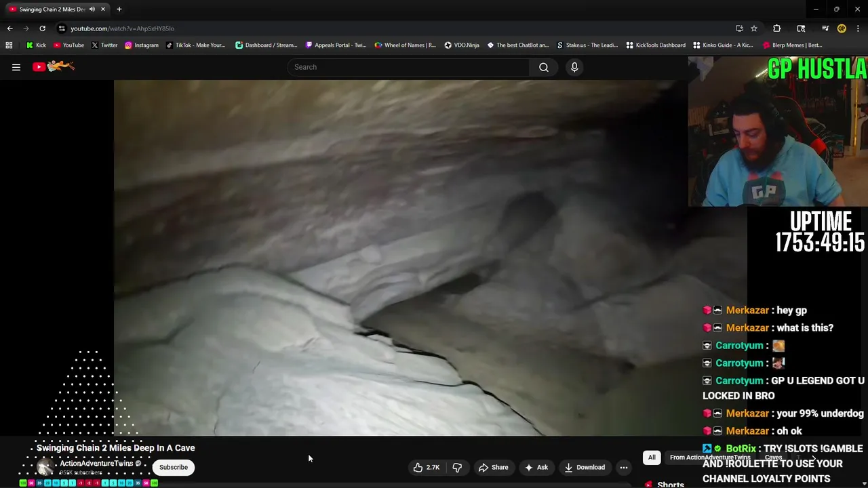868x488 pixels.
Task: Select the Swinging Chain 2 Miles tab
Action: pos(56,9)
